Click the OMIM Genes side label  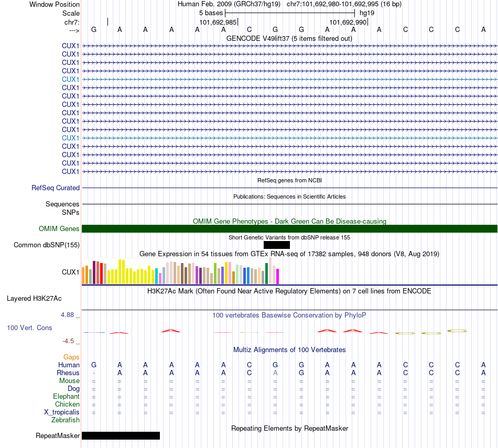click(59, 228)
